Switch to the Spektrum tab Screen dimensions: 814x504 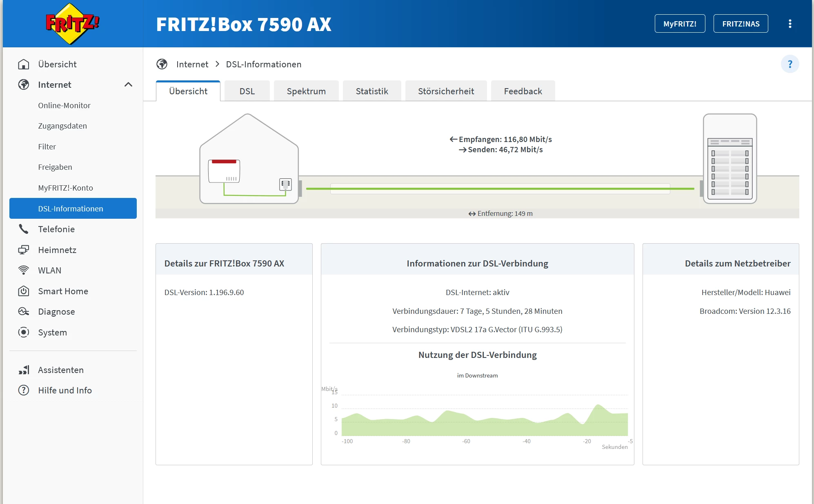[306, 91]
